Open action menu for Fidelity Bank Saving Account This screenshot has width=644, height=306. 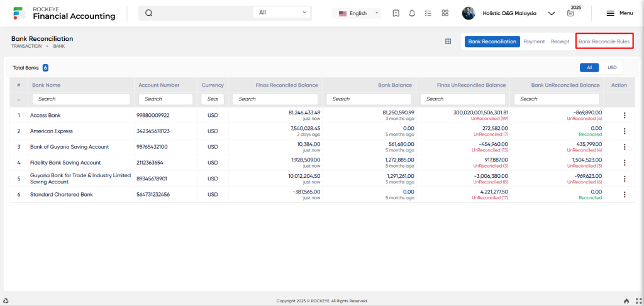coord(625,163)
